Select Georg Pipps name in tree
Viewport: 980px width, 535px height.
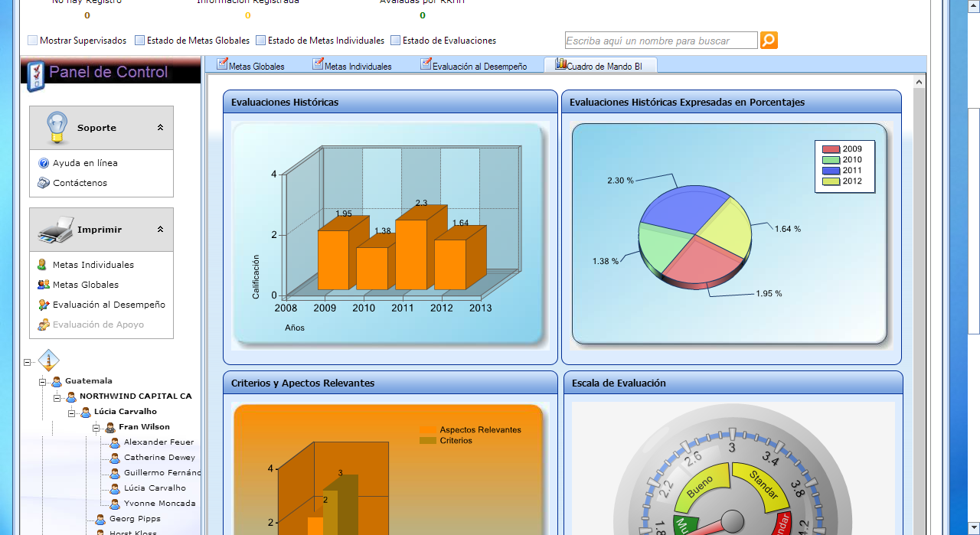(135, 519)
